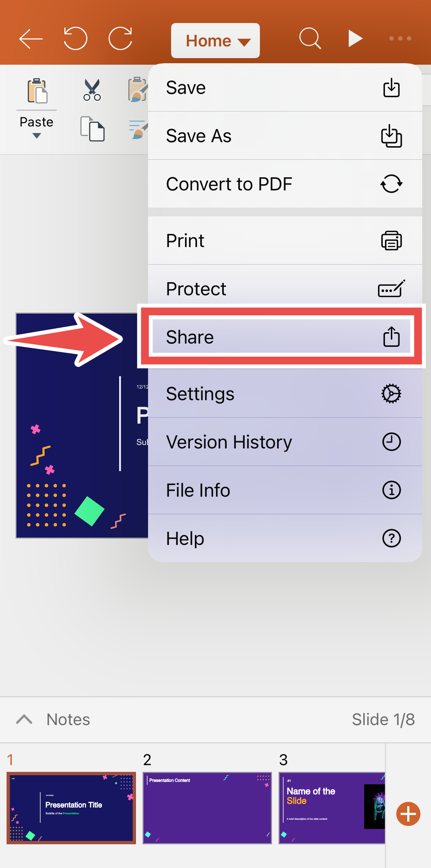
Task: Expand the Paste options arrow
Action: (x=37, y=136)
